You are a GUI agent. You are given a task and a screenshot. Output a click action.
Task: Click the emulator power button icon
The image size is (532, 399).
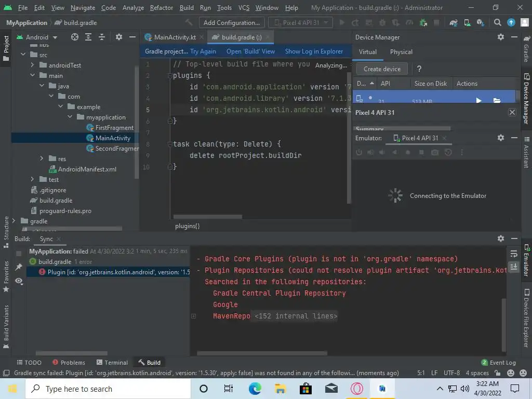click(x=358, y=152)
